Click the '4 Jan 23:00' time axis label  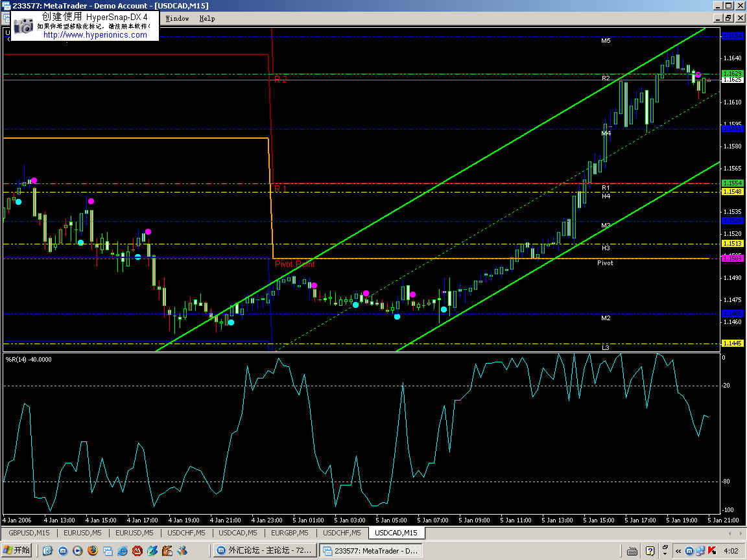(267, 520)
